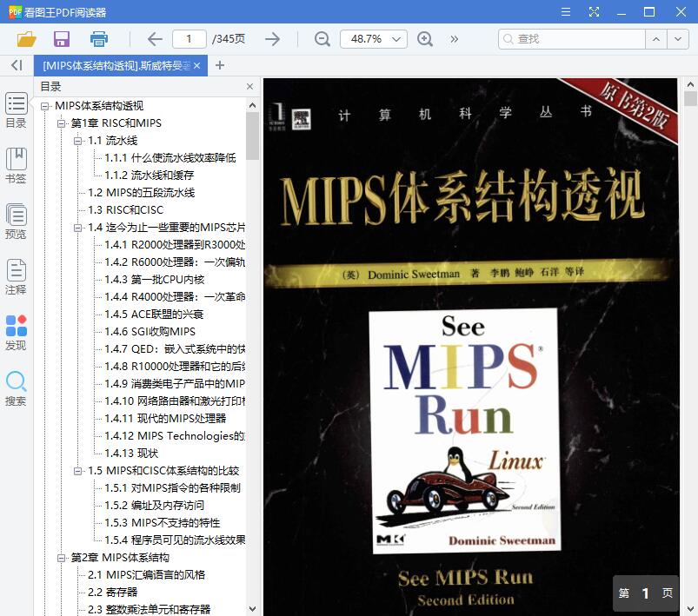The width and height of the screenshot is (698, 616).
Task: Find previous search result up arrow
Action: (x=656, y=39)
